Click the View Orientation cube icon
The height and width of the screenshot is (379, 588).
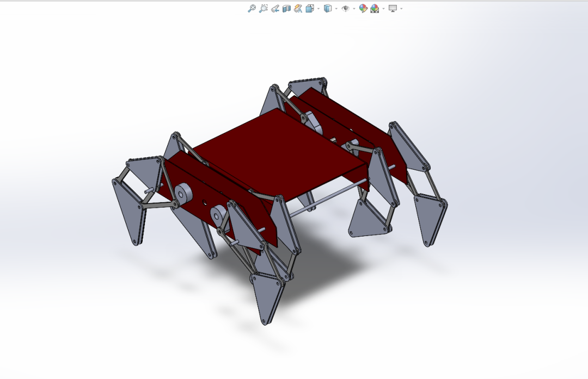coord(310,8)
